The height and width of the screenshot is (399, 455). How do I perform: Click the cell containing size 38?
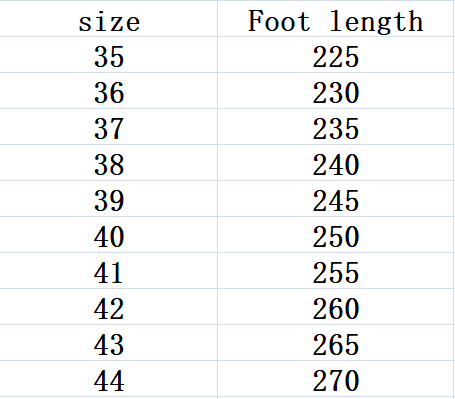109,163
